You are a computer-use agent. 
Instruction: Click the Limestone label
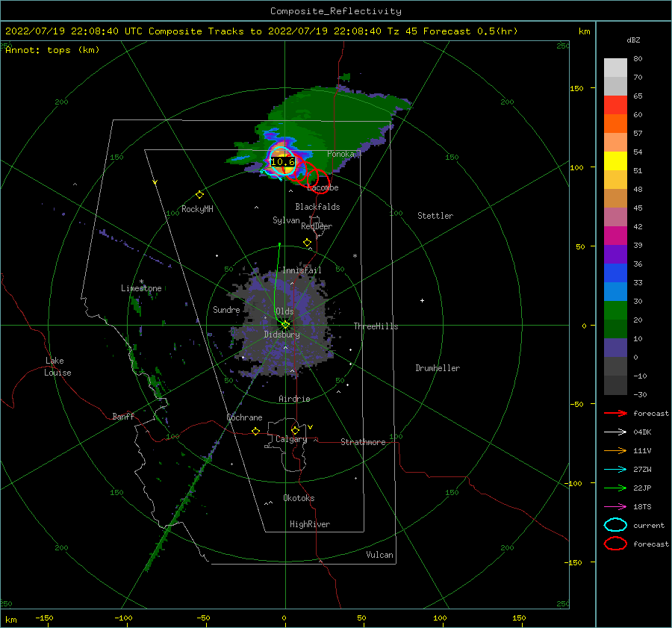(141, 288)
